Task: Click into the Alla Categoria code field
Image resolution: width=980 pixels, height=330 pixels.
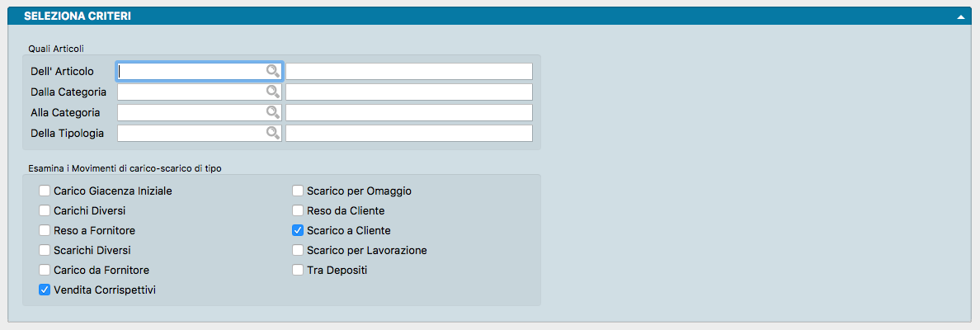Action: tap(191, 112)
